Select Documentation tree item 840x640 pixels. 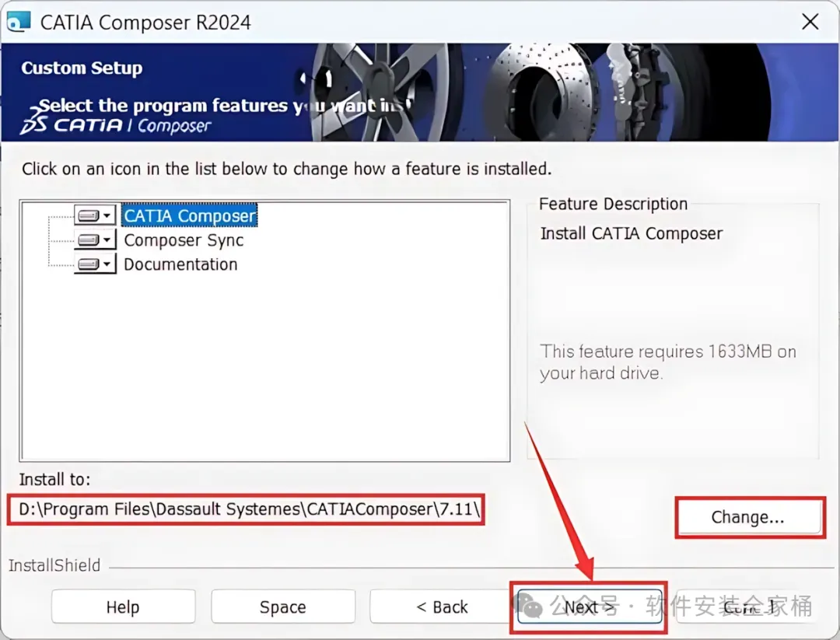pos(180,264)
